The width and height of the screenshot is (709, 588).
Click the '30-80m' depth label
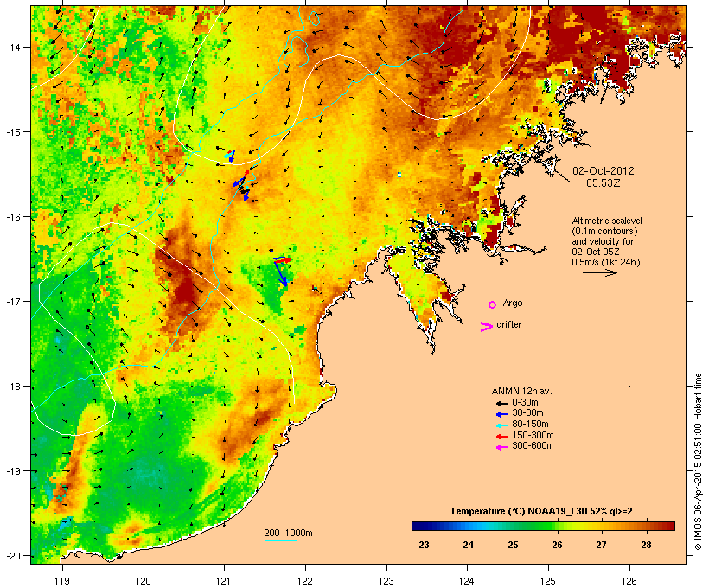pyautogui.click(x=527, y=413)
